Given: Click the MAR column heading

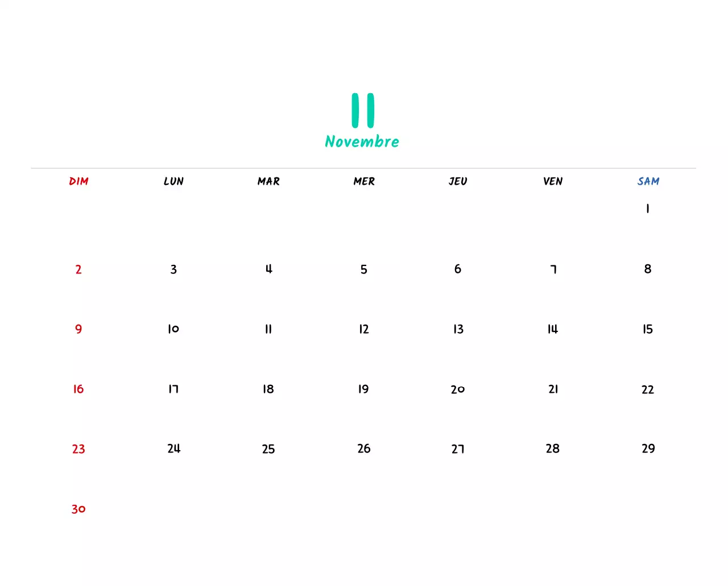Looking at the screenshot, I should 268,181.
